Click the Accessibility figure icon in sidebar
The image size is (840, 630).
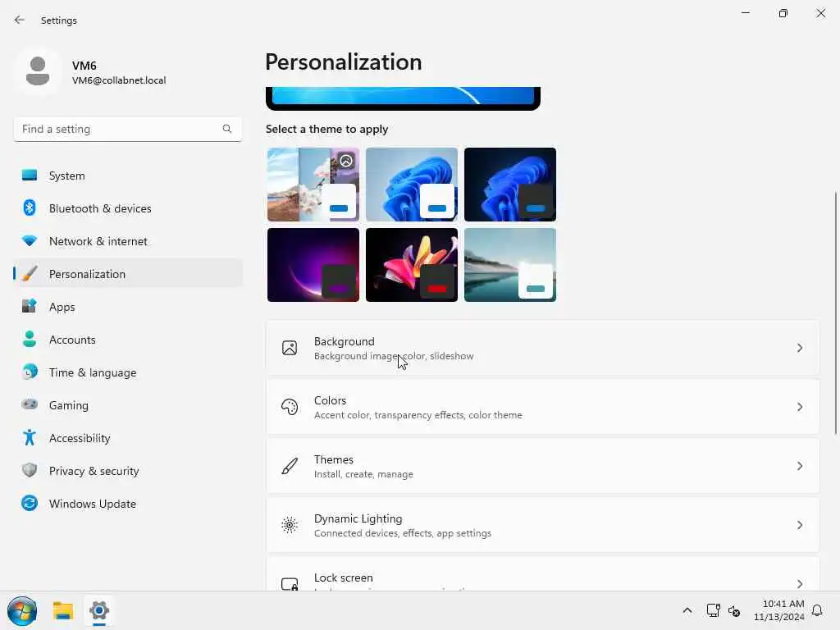(30, 438)
